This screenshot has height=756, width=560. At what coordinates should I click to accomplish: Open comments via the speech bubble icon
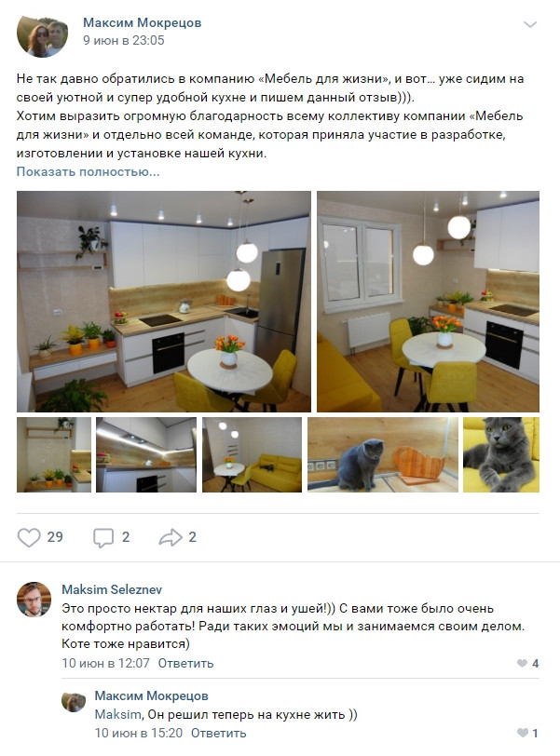tap(103, 537)
